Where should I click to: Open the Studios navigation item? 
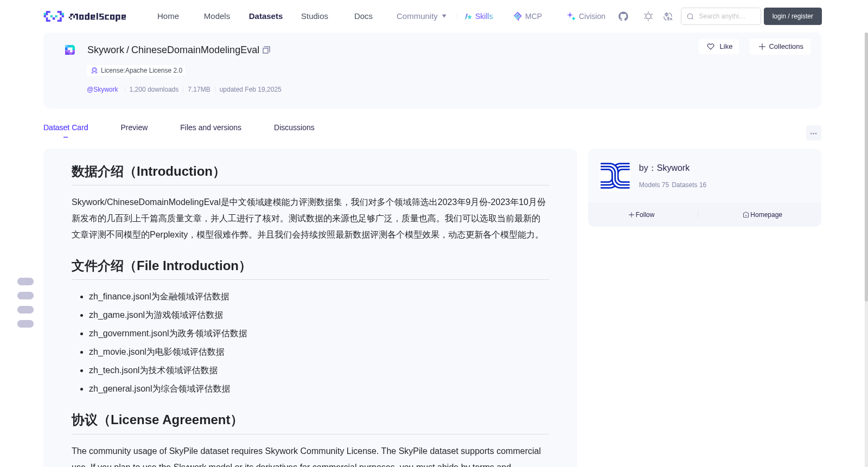tap(315, 16)
